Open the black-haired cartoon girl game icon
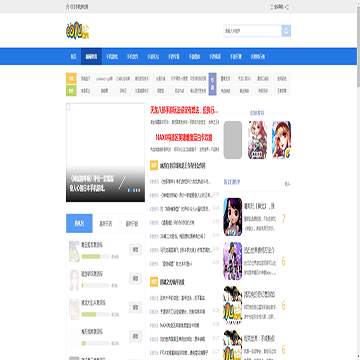 [233, 217]
